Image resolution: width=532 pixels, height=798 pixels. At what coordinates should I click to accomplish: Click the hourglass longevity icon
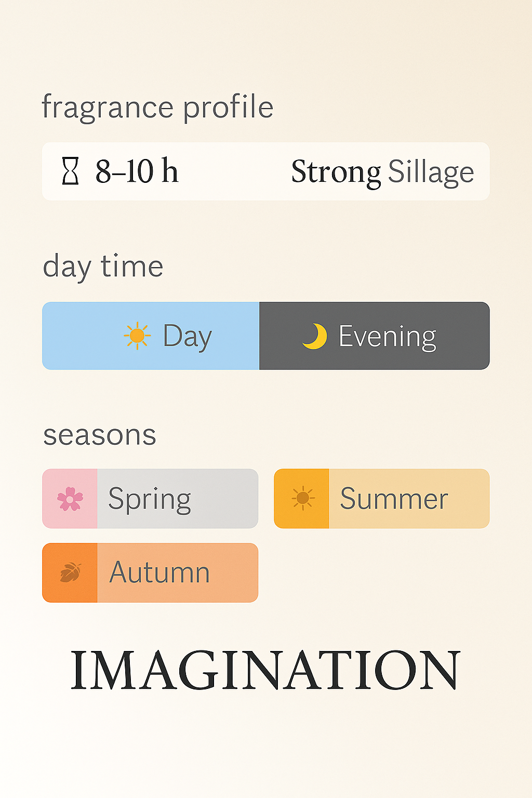click(x=70, y=171)
